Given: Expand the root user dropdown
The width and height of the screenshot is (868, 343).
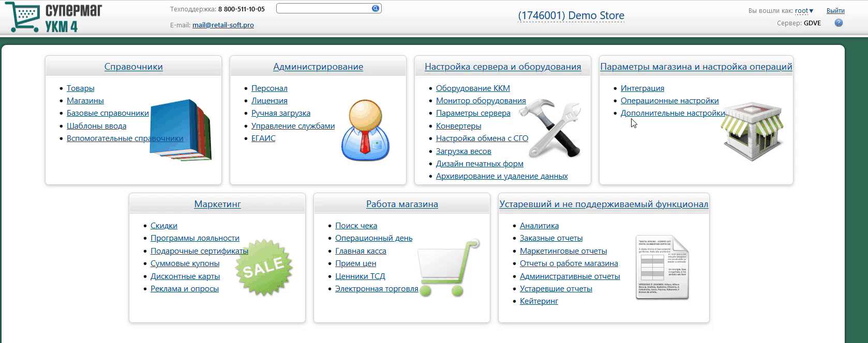Looking at the screenshot, I should coord(804,11).
